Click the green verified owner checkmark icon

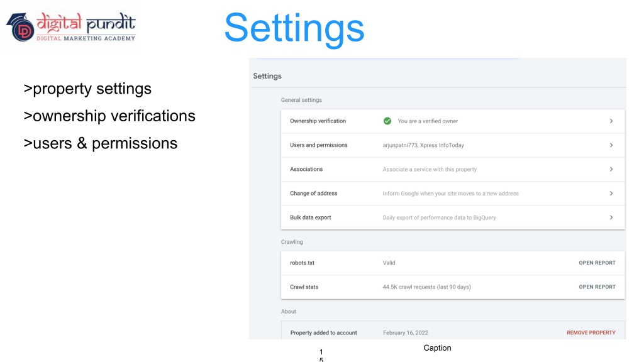pyautogui.click(x=387, y=121)
